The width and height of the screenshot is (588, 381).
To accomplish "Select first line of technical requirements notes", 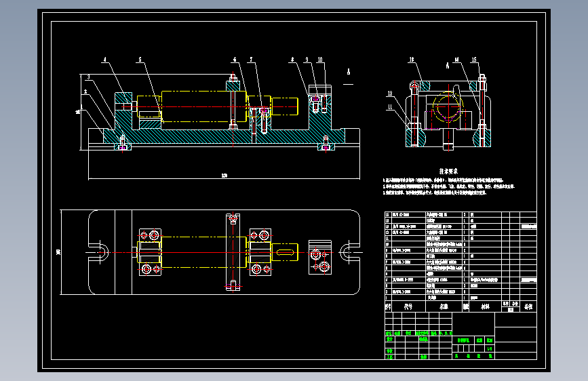I will 443,180.
